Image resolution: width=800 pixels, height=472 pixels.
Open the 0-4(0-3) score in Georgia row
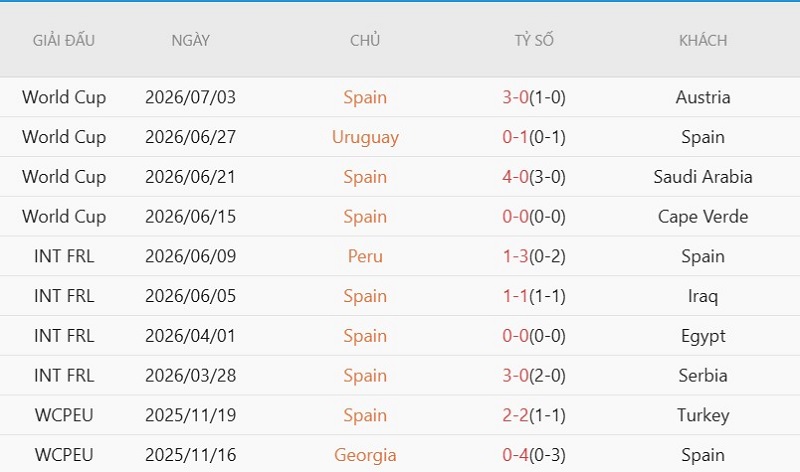tap(534, 455)
